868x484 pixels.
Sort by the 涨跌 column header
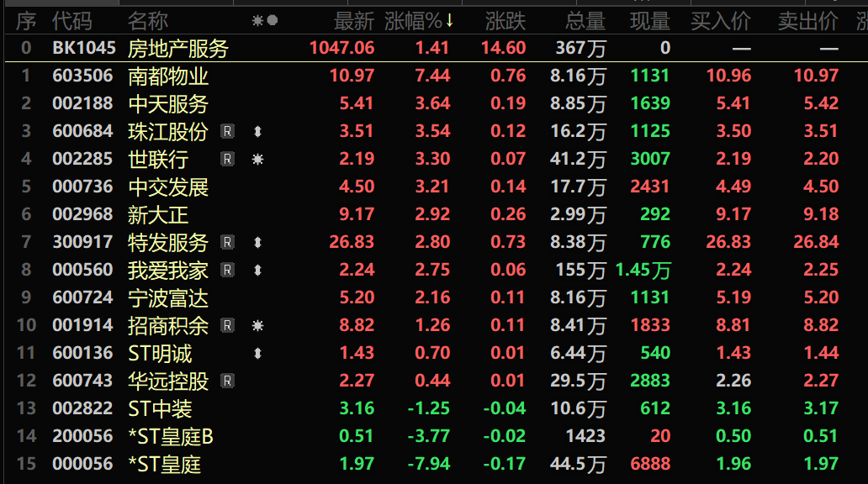(x=505, y=21)
